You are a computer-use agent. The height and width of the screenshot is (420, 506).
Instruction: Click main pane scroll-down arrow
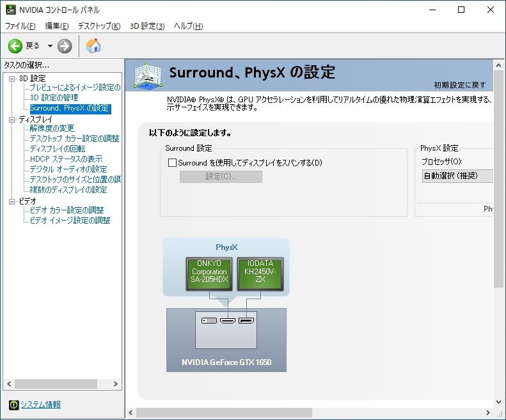click(x=498, y=402)
